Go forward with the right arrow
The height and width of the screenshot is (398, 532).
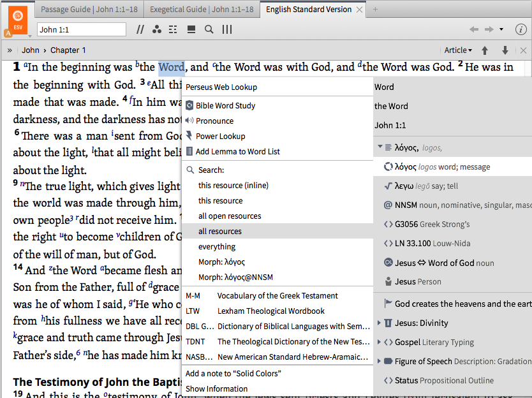489,29
